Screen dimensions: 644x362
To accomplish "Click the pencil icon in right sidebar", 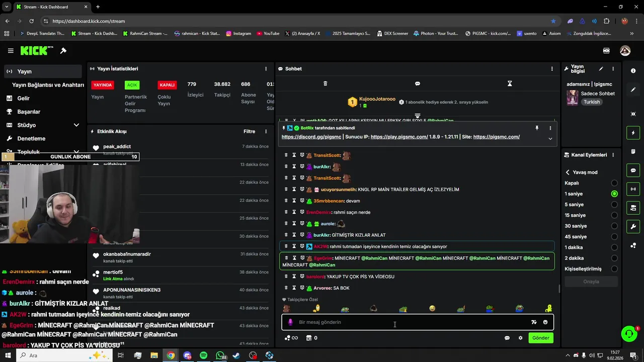I will [x=633, y=89].
